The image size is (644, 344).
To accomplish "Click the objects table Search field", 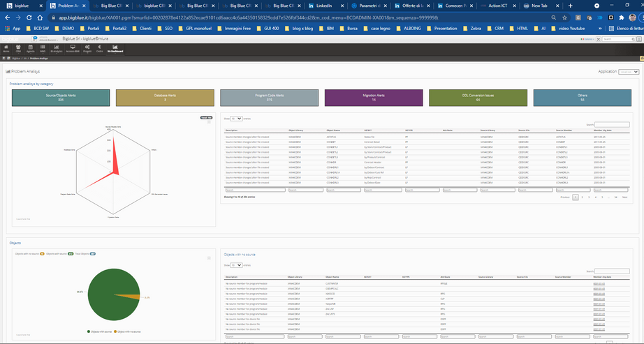I will [x=612, y=271].
